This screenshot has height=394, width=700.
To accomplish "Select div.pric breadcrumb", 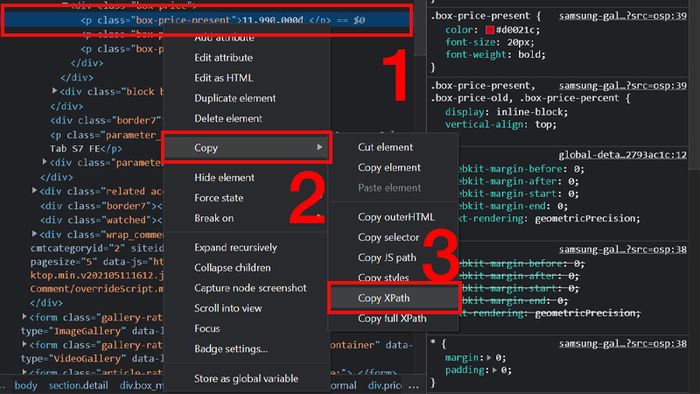I will coord(384,385).
